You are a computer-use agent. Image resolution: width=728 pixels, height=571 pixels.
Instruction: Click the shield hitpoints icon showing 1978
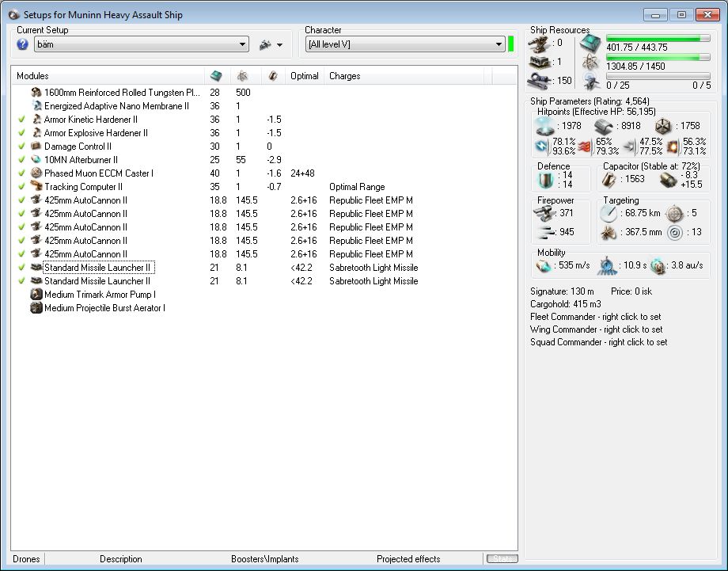[544, 126]
